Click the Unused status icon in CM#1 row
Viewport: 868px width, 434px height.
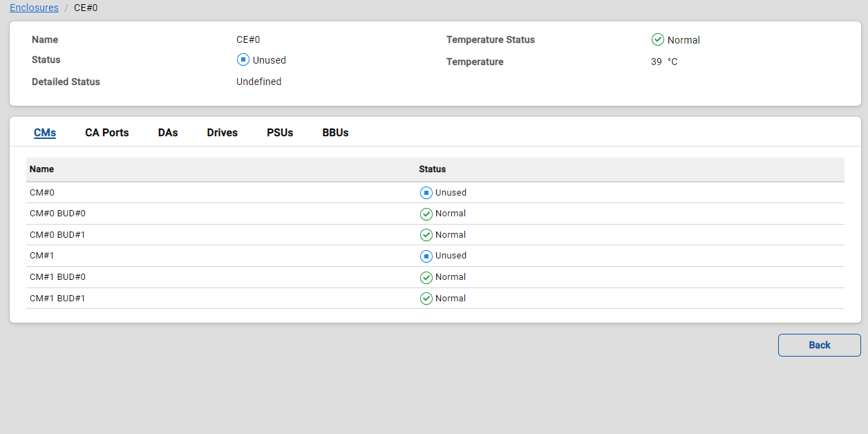(x=426, y=256)
